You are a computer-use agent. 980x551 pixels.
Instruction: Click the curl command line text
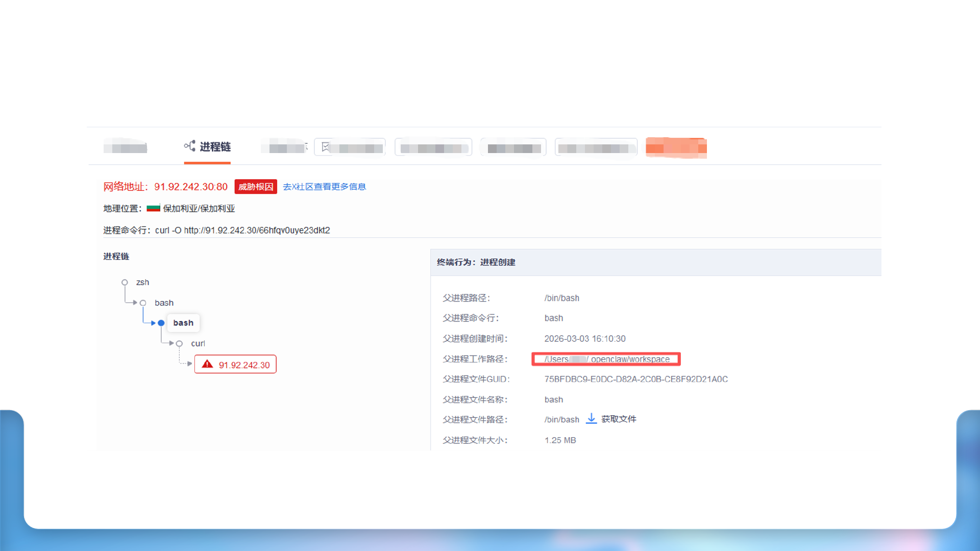pos(242,230)
